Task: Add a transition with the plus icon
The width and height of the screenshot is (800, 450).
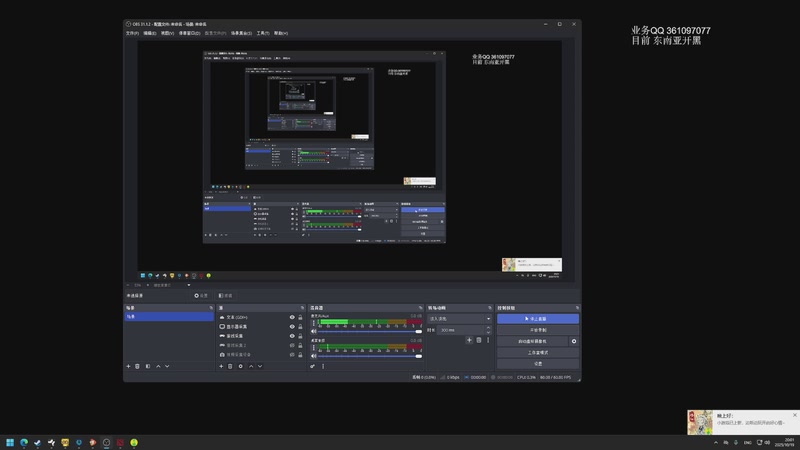Action: [469, 340]
